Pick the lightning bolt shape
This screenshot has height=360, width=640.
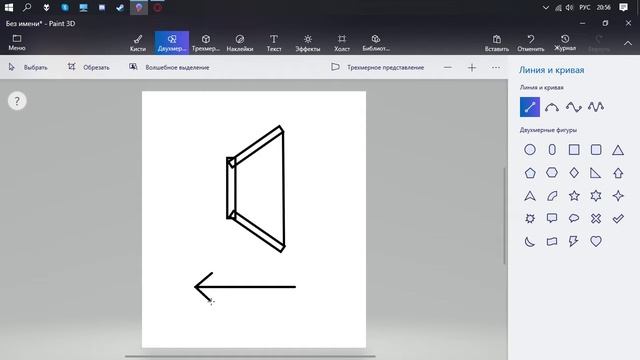pos(574,241)
